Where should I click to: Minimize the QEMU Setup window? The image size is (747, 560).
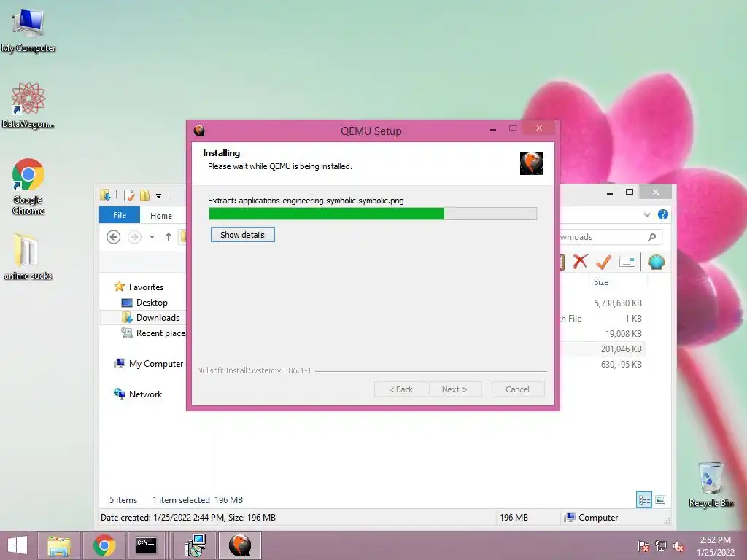tap(493, 128)
